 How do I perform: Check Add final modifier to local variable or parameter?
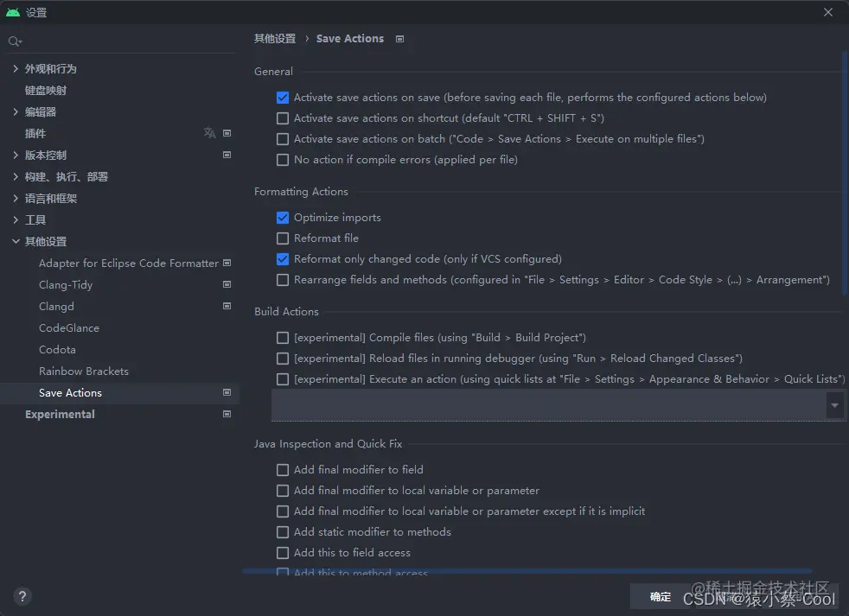click(282, 491)
